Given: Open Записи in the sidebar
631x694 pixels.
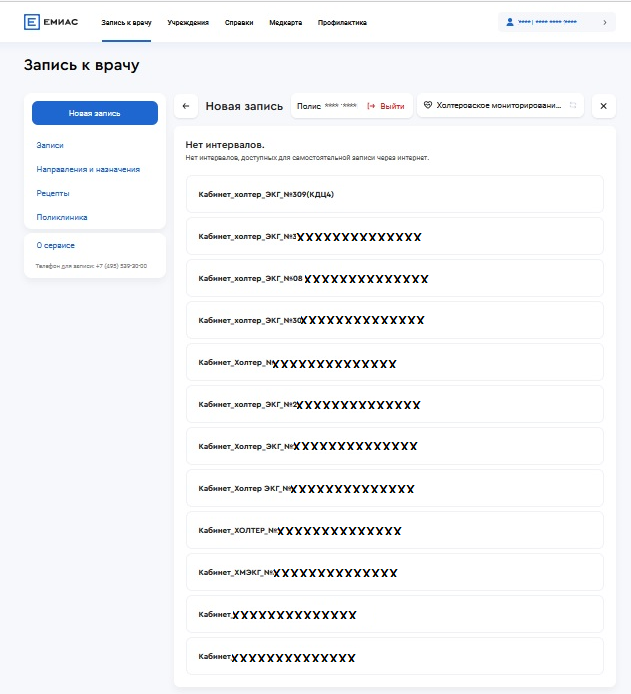Looking at the screenshot, I should tap(50, 145).
